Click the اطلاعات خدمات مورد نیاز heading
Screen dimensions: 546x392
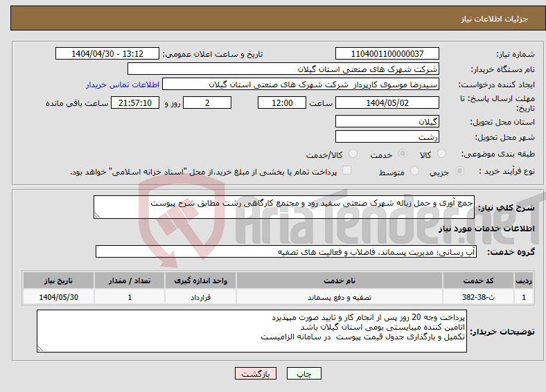pos(486,229)
